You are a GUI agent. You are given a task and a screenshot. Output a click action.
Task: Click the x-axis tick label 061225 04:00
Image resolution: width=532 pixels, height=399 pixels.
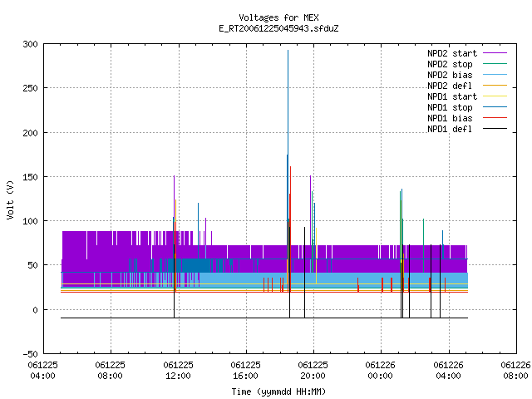[x=42, y=371]
